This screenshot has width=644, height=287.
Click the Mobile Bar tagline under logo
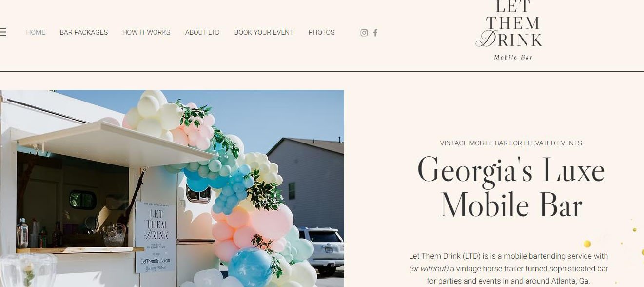coord(513,57)
